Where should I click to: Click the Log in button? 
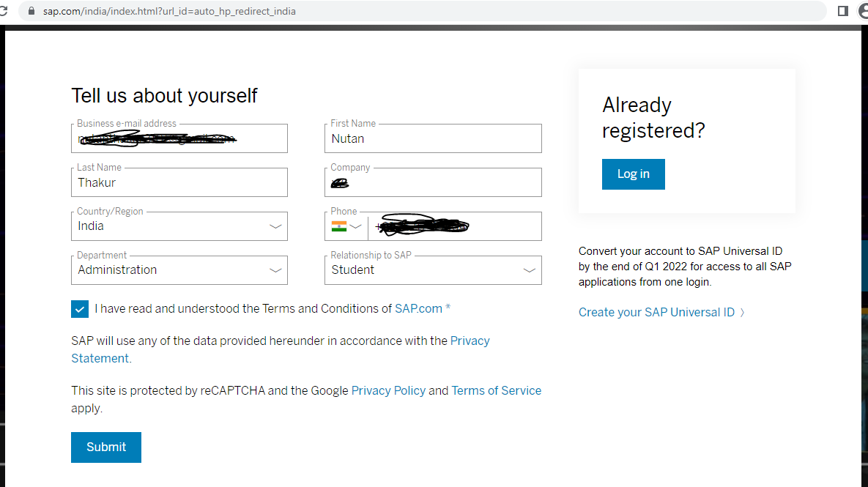point(634,174)
